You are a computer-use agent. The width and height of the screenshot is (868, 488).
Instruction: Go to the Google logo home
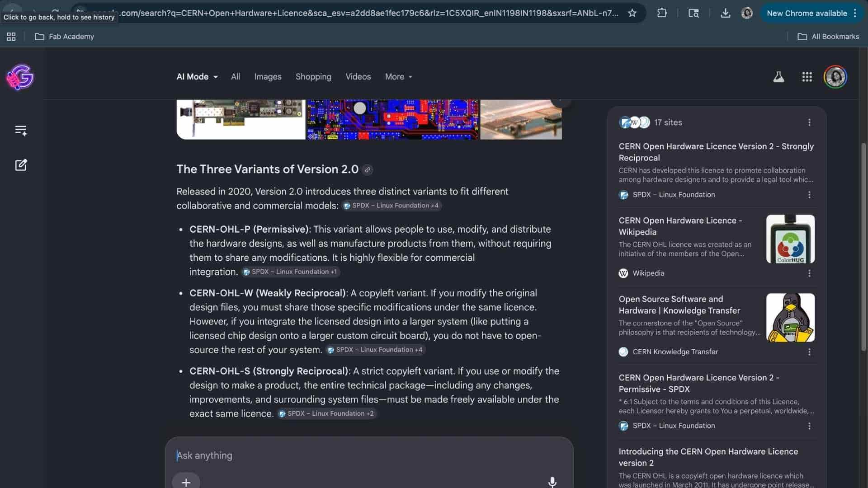(20, 77)
